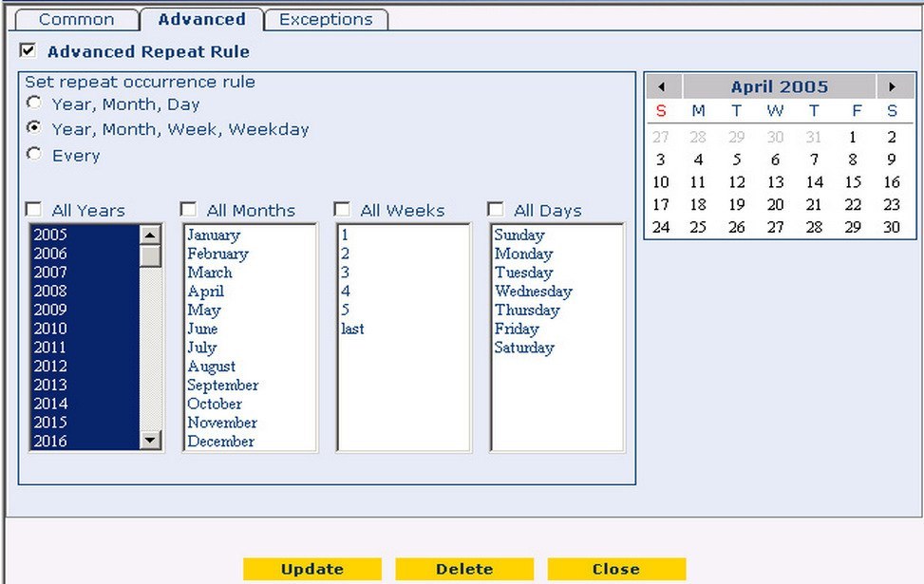Screen dimensions: 924x584
Task: Go to the previous month on the calendar
Action: (x=661, y=85)
